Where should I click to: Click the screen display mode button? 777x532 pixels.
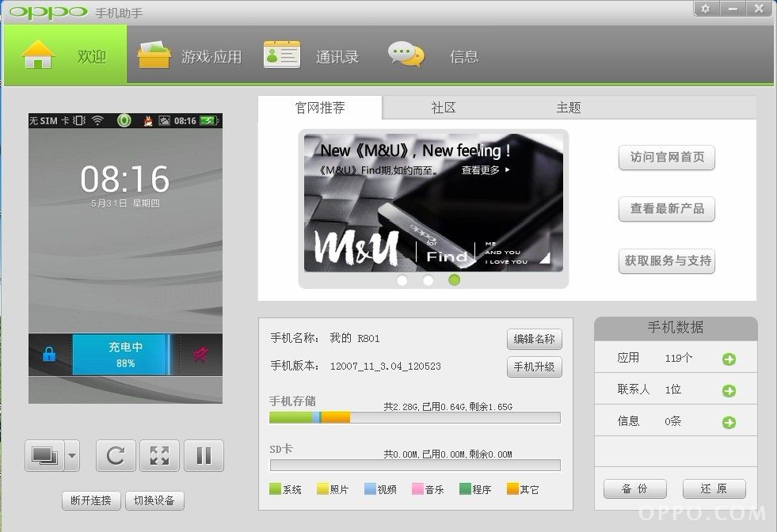[44, 455]
